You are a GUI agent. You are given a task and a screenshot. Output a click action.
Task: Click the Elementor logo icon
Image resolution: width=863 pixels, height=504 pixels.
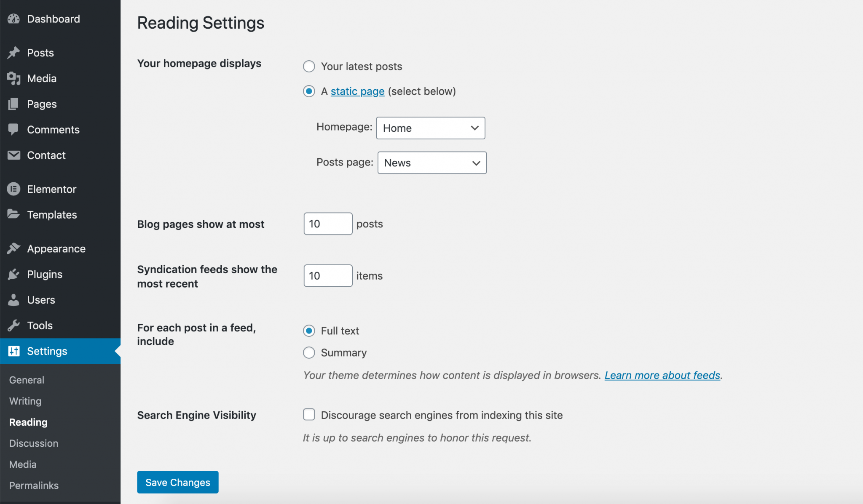(x=13, y=189)
